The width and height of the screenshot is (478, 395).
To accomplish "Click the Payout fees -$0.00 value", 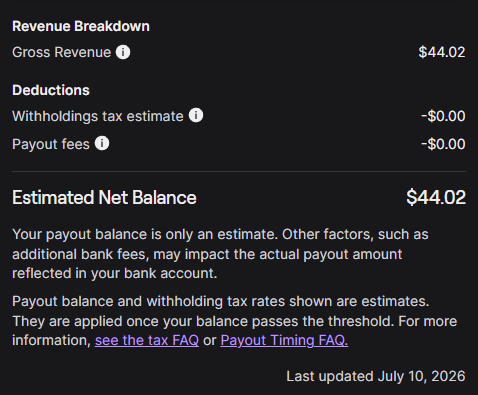I will click(x=443, y=144).
